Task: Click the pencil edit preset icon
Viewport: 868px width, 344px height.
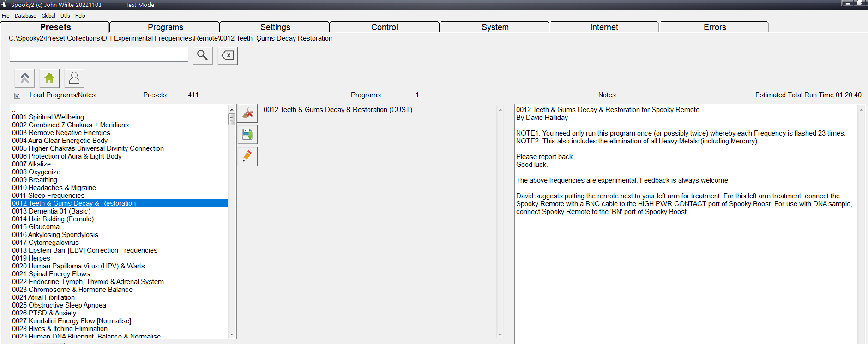Action: pyautogui.click(x=247, y=156)
